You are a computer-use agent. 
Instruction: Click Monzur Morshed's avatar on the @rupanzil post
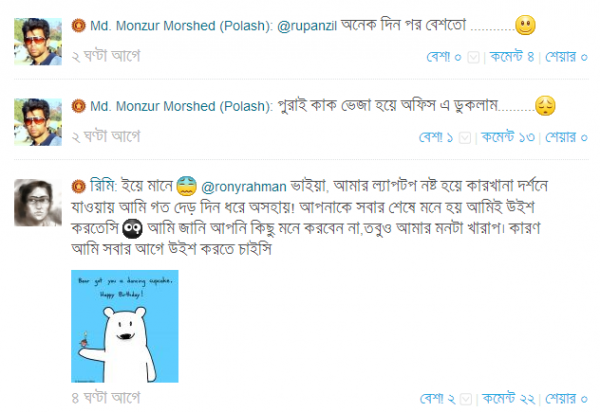pos(40,40)
